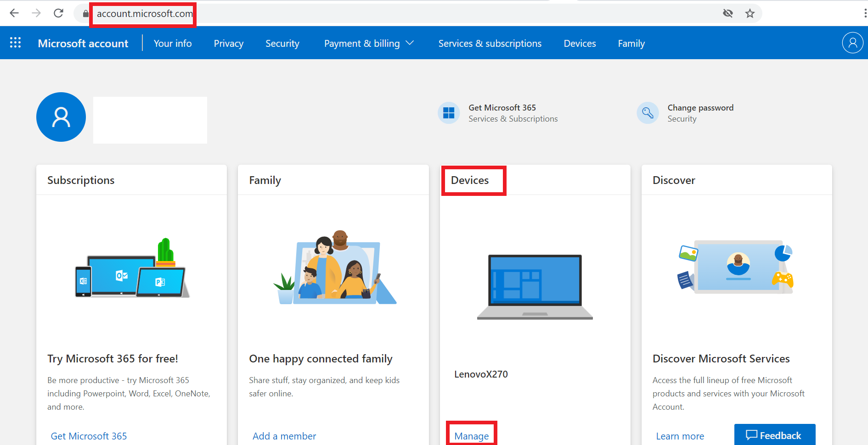Click the 'Discover Microsoft Services' heading
Image resolution: width=868 pixels, height=445 pixels.
click(721, 359)
